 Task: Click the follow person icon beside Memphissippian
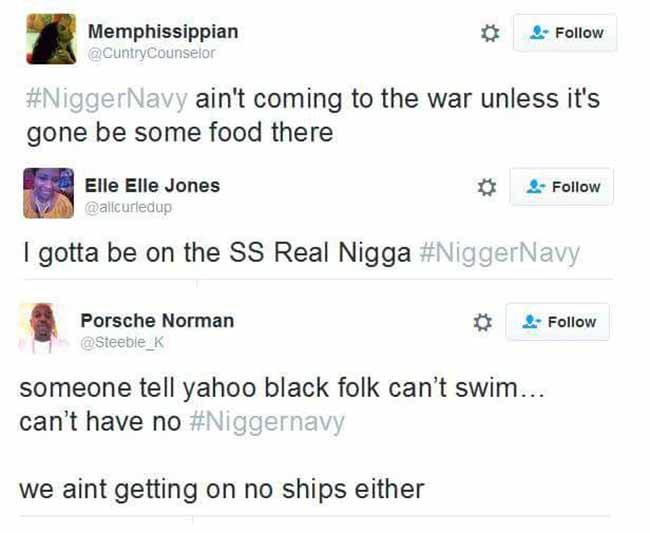tap(538, 32)
